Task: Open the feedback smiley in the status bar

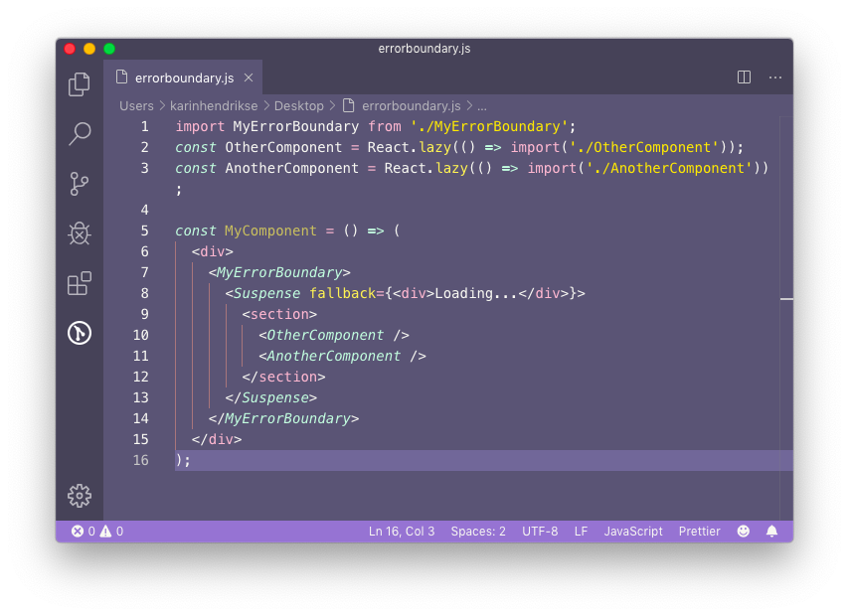Action: click(743, 531)
